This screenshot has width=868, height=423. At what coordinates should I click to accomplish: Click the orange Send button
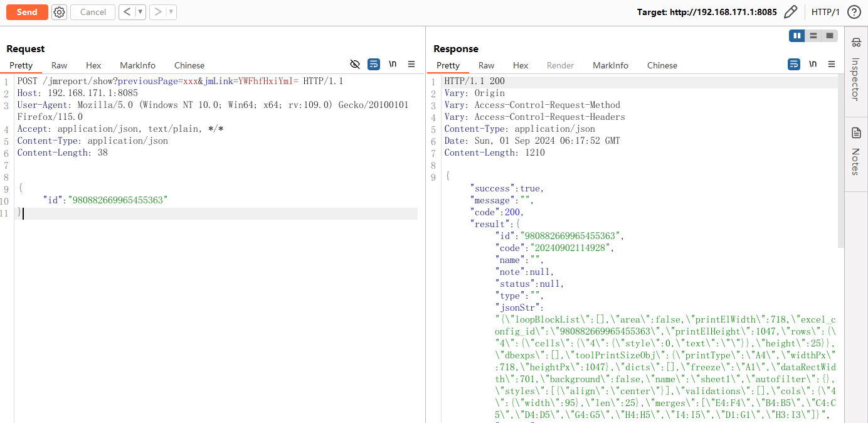pos(27,12)
